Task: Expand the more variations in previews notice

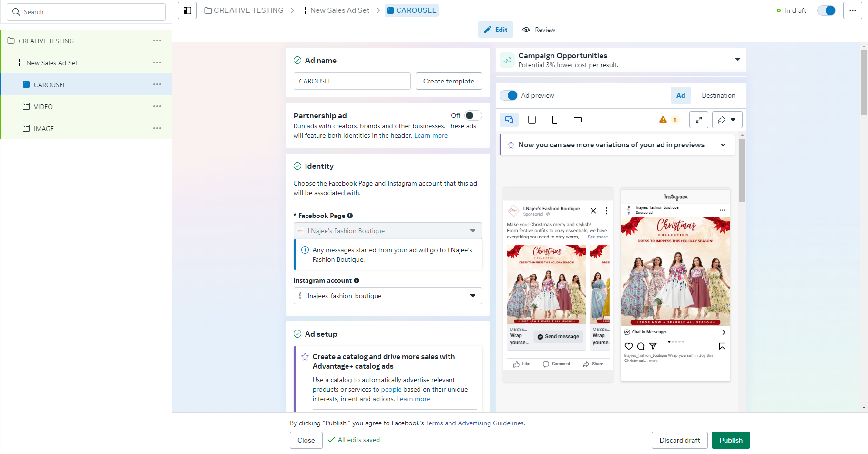Action: [x=723, y=145]
